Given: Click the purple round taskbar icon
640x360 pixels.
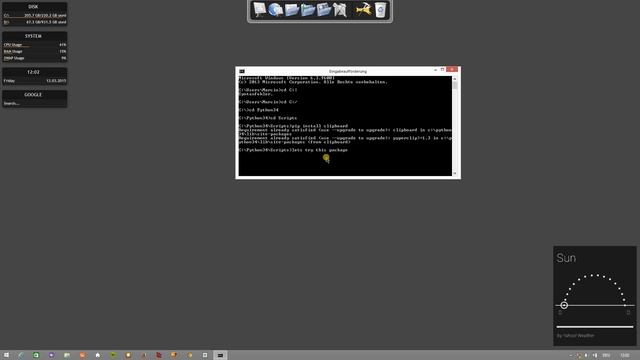Looking at the screenshot, I should coord(51,355).
